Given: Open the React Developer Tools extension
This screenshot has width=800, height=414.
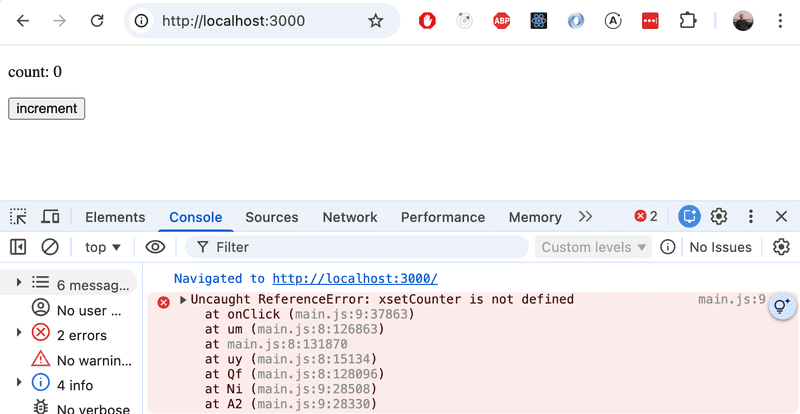Looking at the screenshot, I should click(x=539, y=21).
